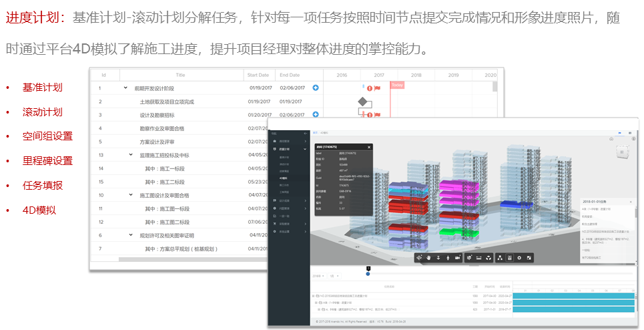The image size is (644, 330).
Task: Select the 其中：施工图二标段 task row
Action: coord(179,222)
